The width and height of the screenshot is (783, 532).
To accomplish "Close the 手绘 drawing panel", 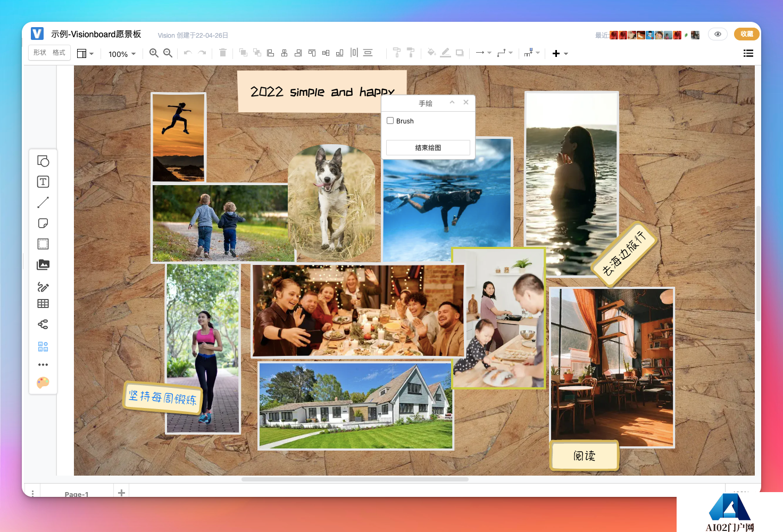I will coord(466,102).
